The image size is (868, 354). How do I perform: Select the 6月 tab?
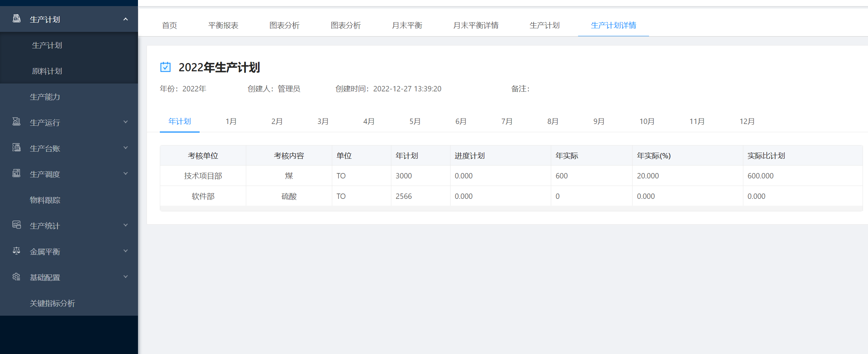point(461,121)
